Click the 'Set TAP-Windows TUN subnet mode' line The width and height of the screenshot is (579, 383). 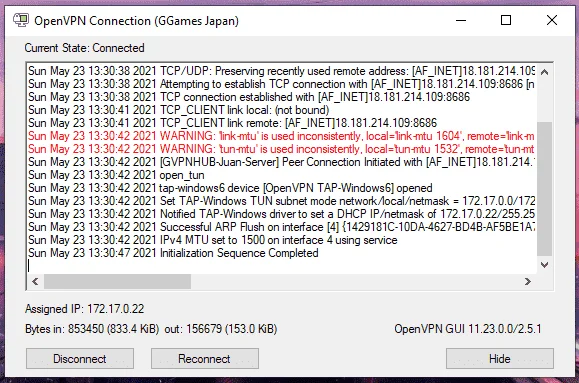click(x=282, y=201)
